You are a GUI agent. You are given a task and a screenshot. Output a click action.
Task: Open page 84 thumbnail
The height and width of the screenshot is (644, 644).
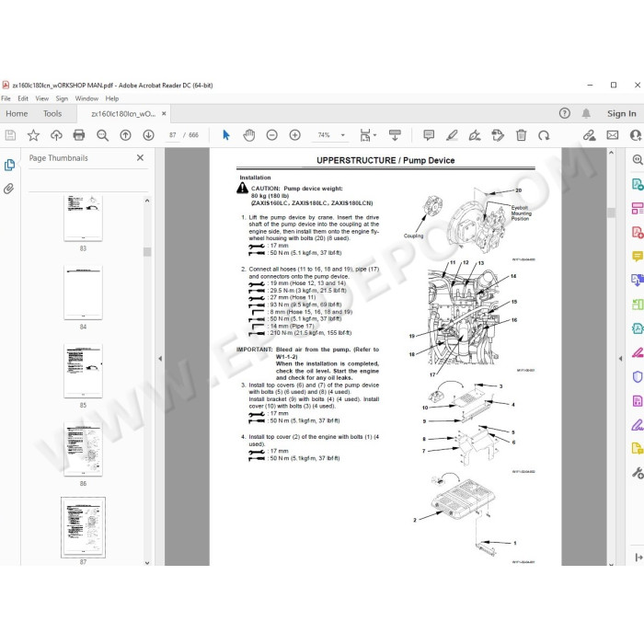[83, 293]
